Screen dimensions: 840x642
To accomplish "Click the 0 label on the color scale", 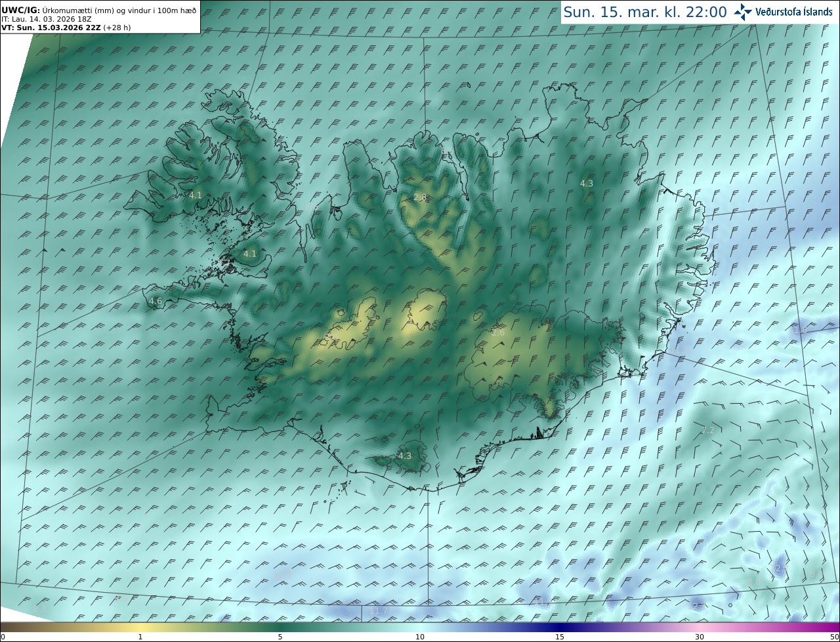I will tap(3, 637).
